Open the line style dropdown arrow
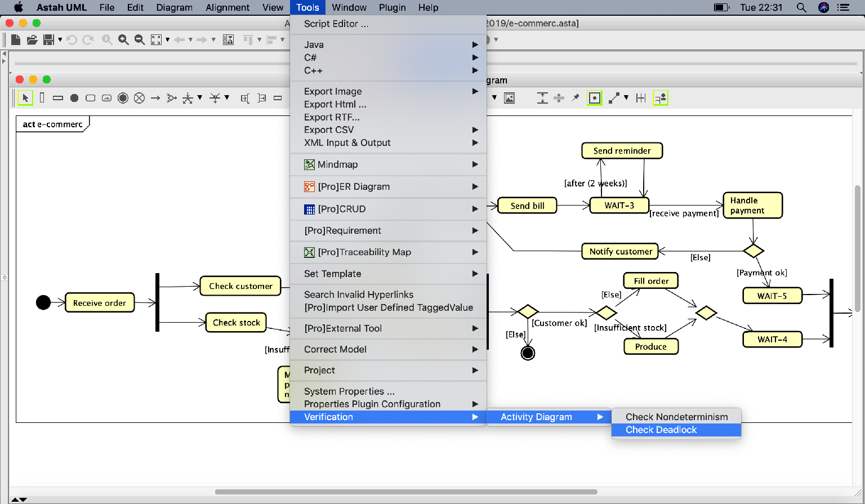Image resolution: width=865 pixels, height=504 pixels. coord(626,97)
